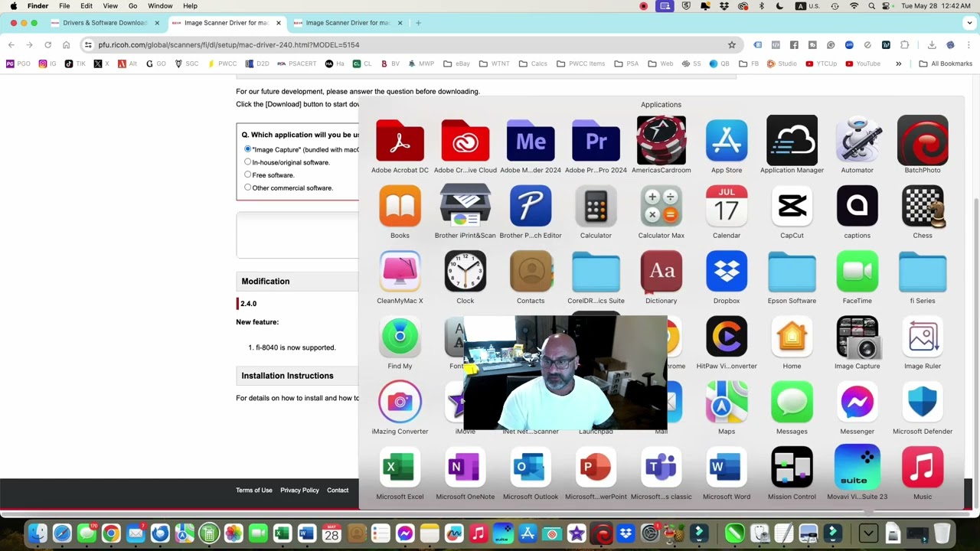Select In-house/original software radio option
Image resolution: width=980 pixels, height=551 pixels.
coord(247,162)
